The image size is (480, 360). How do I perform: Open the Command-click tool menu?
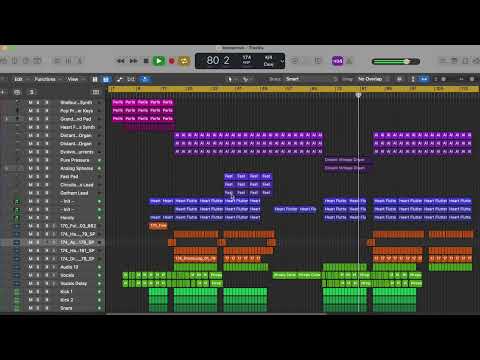246,79
